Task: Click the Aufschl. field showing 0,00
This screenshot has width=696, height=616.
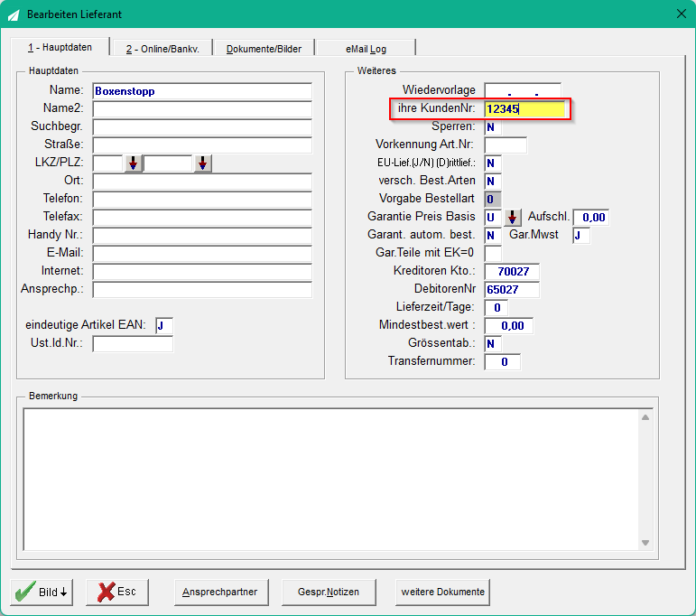Action: (590, 218)
